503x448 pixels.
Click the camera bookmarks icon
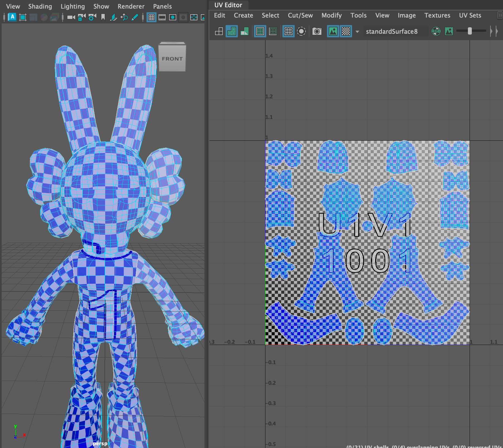point(103,17)
